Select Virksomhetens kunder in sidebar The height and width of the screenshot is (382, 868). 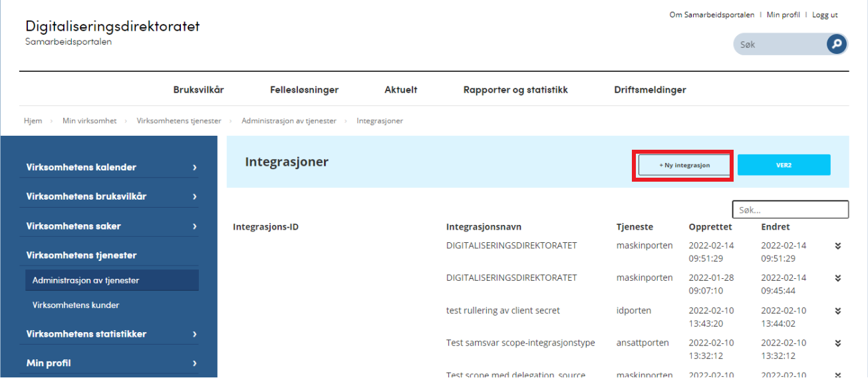pyautogui.click(x=76, y=305)
